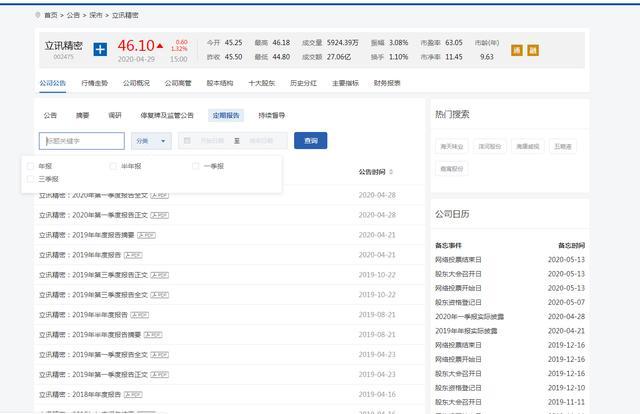Viewport: 640px width, 414px height.
Task: Click 深市 in the breadcrumb
Action: pos(96,15)
